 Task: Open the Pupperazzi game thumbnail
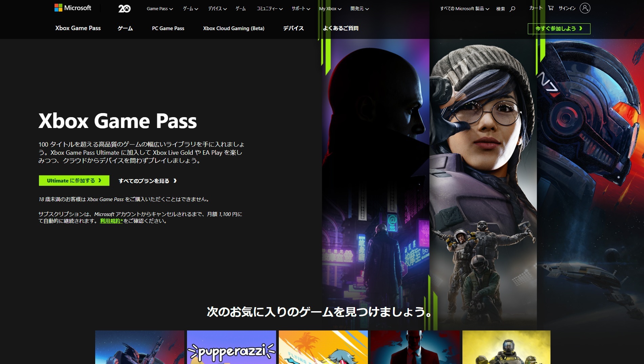coord(231,347)
